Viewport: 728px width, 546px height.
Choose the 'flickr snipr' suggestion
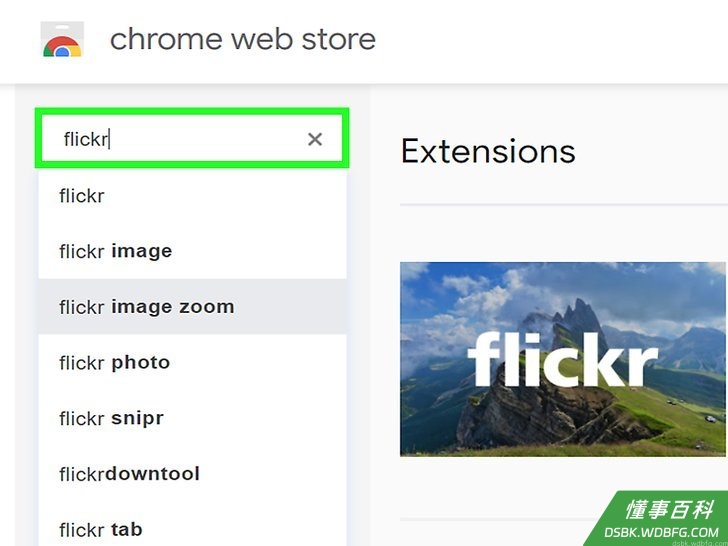point(192,418)
